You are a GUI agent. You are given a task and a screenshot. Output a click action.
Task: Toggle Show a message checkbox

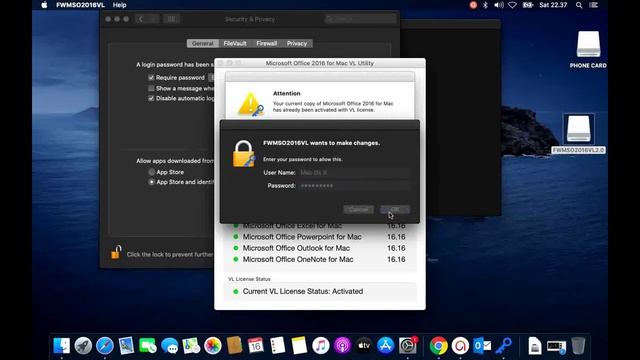[151, 88]
